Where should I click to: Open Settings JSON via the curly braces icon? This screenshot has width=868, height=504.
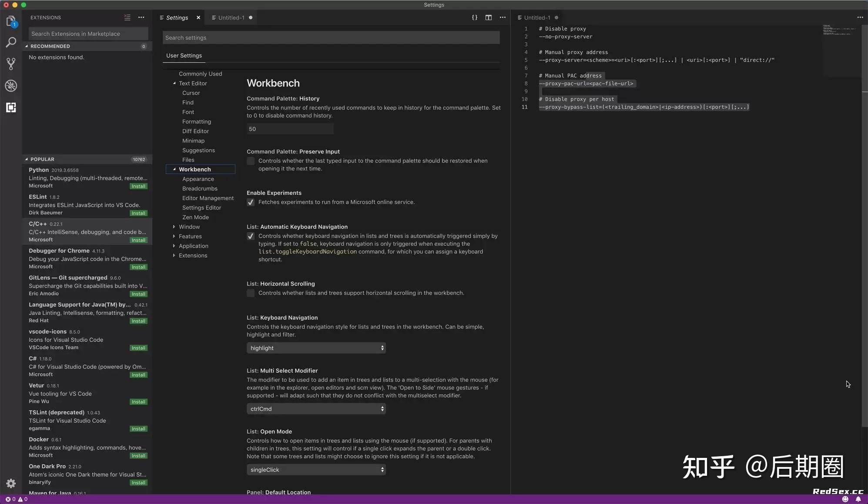[x=475, y=17]
